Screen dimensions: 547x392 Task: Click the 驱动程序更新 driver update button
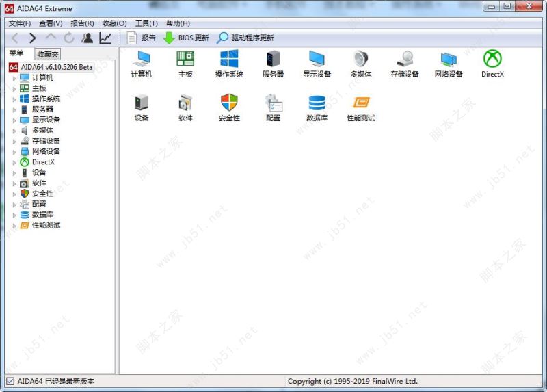(245, 38)
